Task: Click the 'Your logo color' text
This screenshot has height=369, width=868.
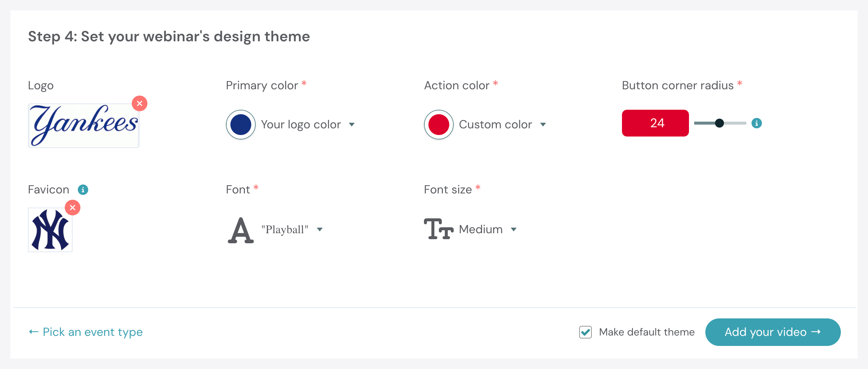Action: tap(301, 125)
